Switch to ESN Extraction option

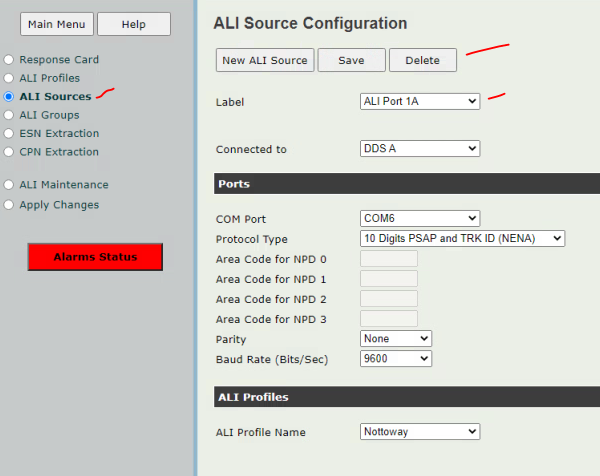point(8,133)
